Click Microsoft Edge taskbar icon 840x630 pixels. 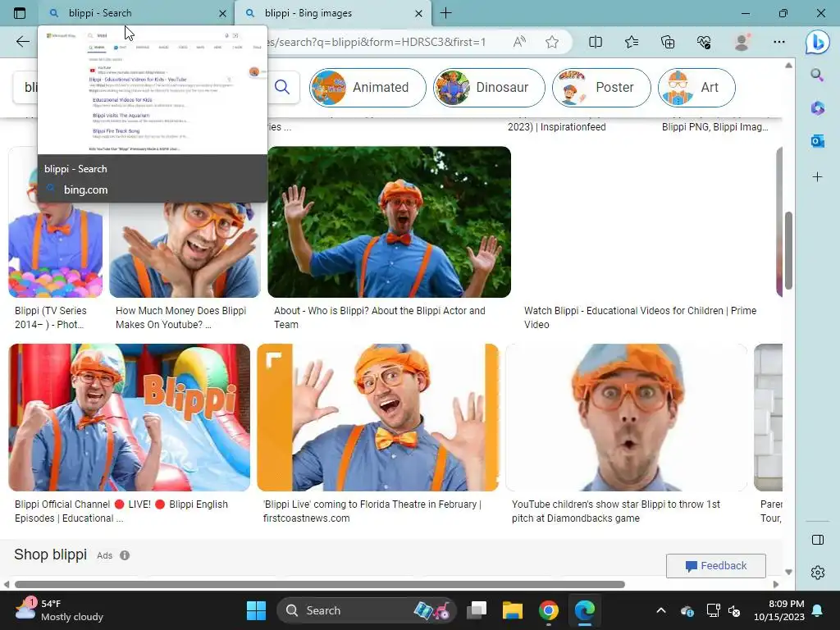pyautogui.click(x=584, y=610)
